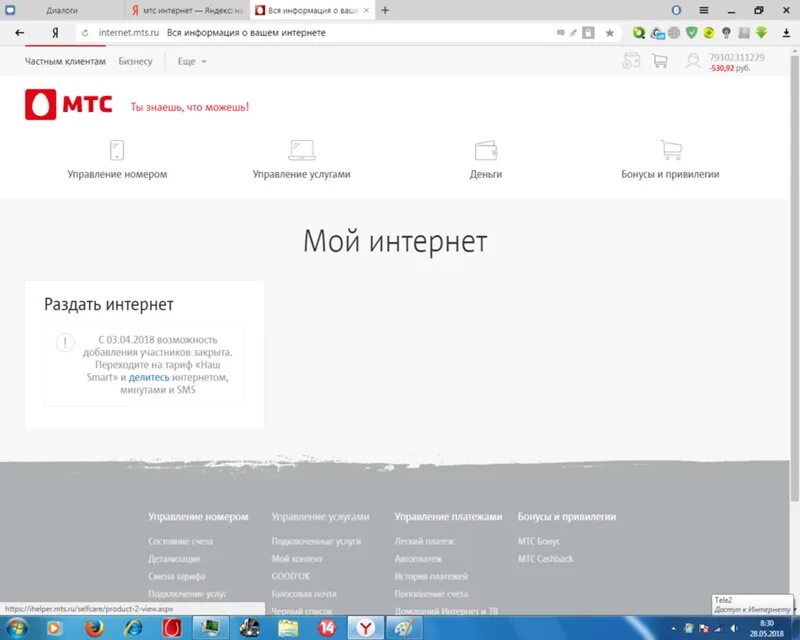Select 'Частным клиентам' menu item
This screenshot has height=640, width=800.
(x=65, y=61)
